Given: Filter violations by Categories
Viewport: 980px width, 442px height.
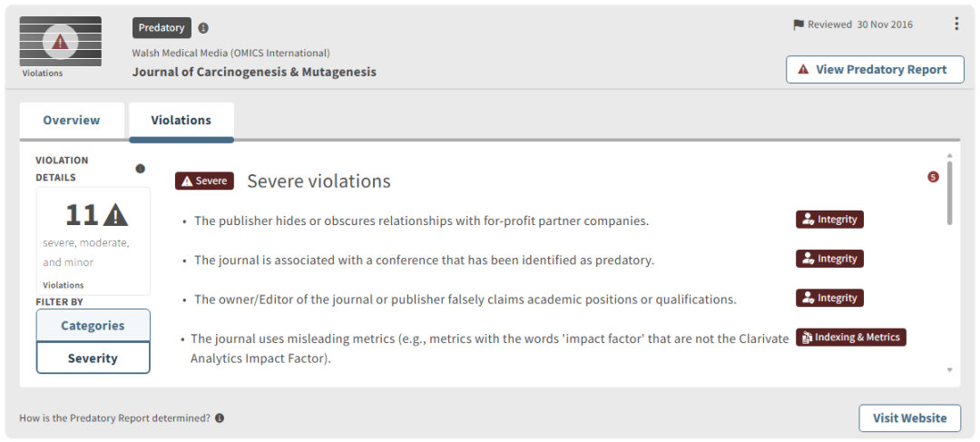Looking at the screenshot, I should [x=93, y=326].
